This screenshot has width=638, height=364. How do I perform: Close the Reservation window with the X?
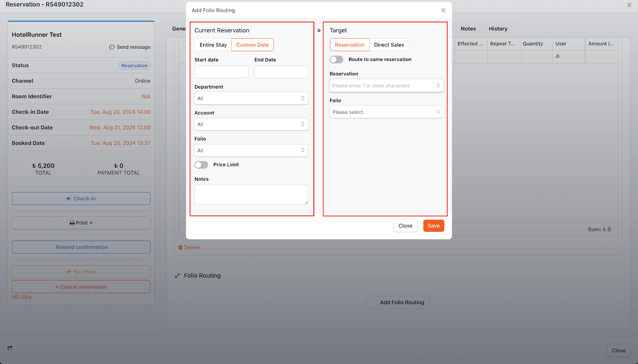[x=629, y=5]
